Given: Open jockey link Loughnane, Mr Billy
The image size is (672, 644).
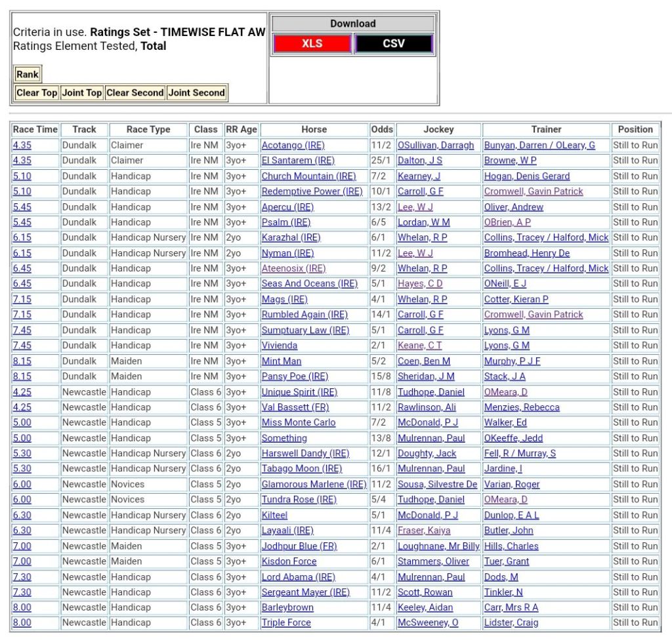Looking at the screenshot, I should (438, 546).
